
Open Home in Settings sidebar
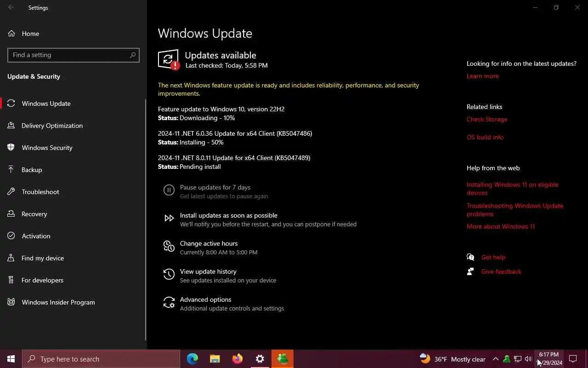[x=73, y=34]
